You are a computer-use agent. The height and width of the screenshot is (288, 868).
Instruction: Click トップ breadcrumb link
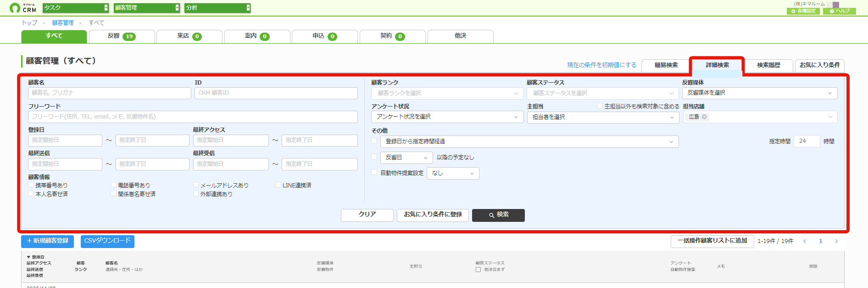(x=29, y=23)
